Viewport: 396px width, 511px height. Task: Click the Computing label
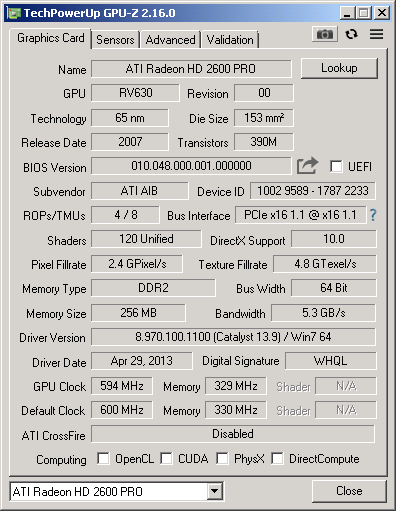(61, 460)
